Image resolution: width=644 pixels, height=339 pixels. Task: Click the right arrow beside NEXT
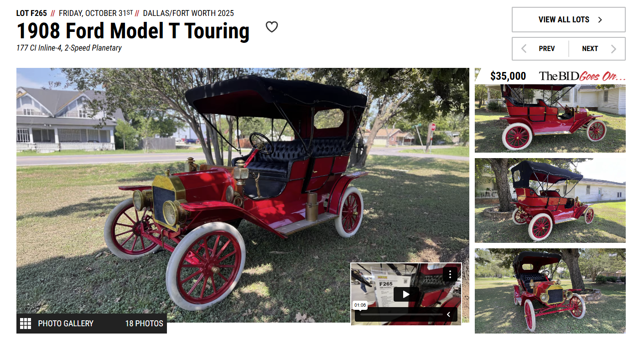[614, 49]
